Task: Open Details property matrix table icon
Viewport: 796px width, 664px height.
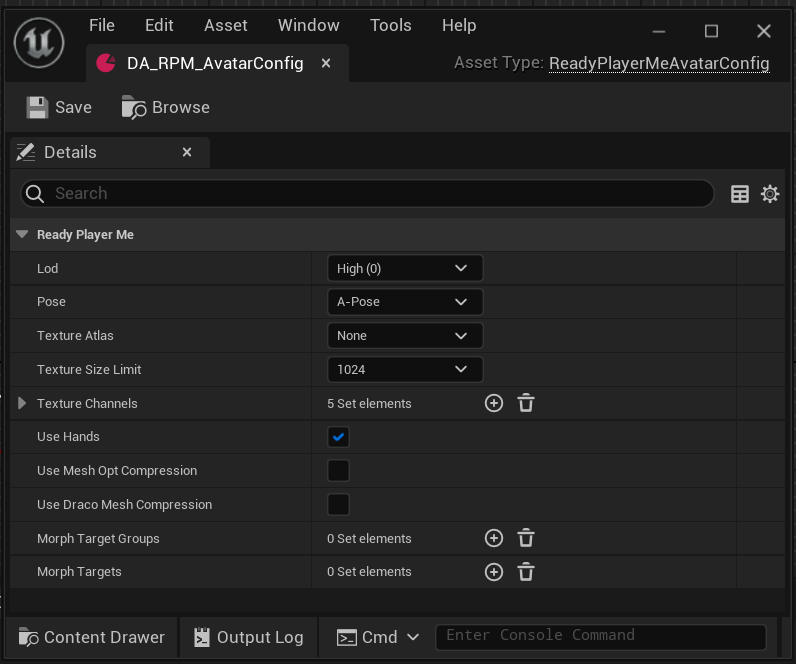Action: [x=740, y=194]
